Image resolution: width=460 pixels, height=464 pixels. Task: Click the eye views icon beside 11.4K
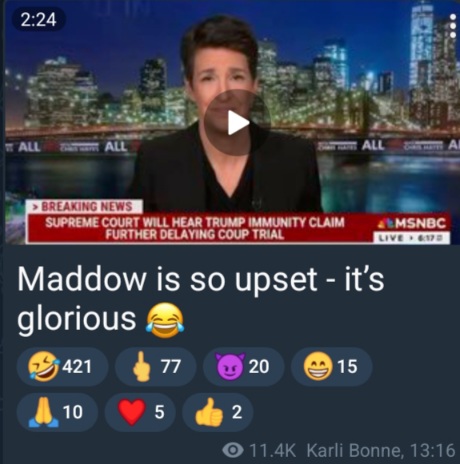pyautogui.click(x=233, y=450)
